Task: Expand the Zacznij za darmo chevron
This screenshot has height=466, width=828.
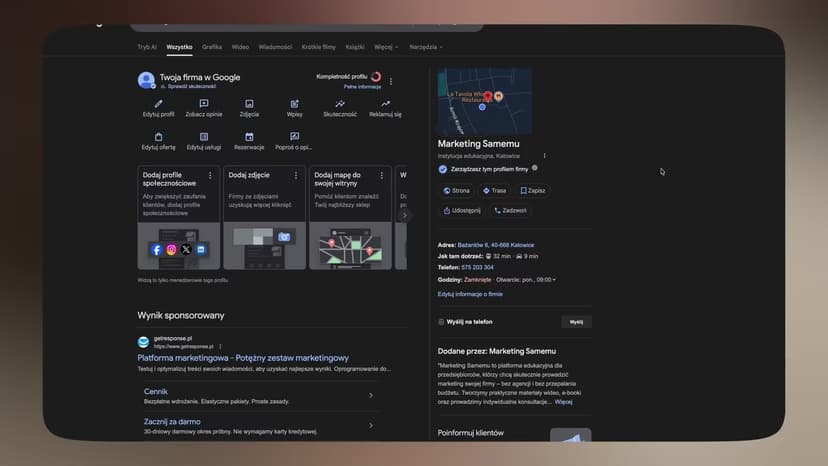Action: pyautogui.click(x=371, y=425)
